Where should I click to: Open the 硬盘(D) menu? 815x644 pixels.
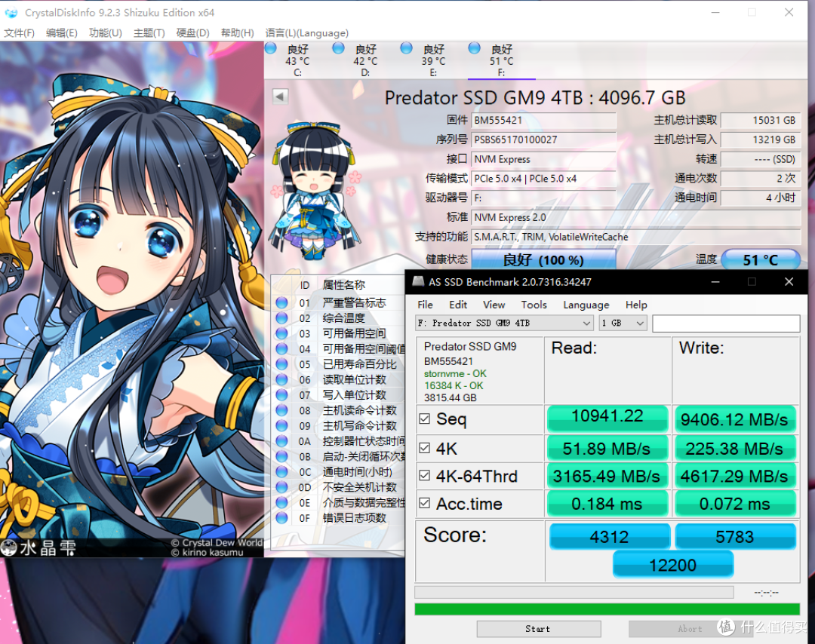(x=192, y=32)
